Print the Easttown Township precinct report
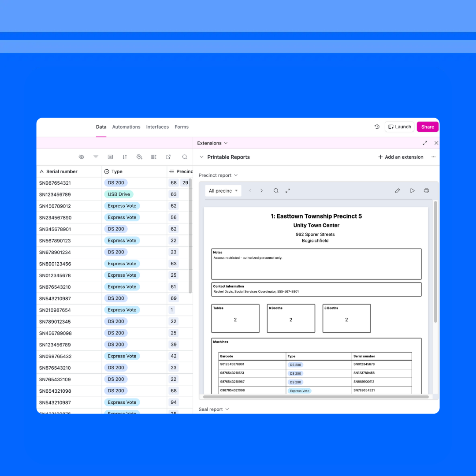476x476 pixels. pyautogui.click(x=426, y=190)
